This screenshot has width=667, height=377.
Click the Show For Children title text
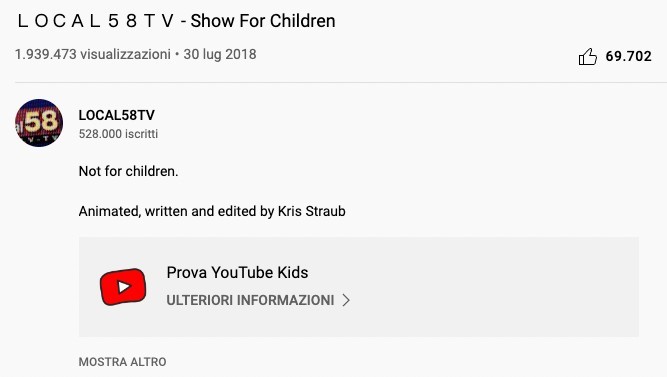(x=263, y=21)
